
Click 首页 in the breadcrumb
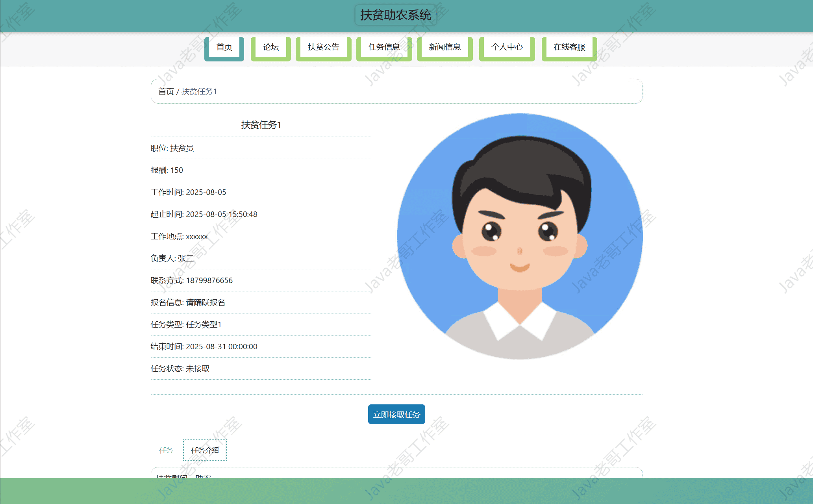tap(166, 91)
